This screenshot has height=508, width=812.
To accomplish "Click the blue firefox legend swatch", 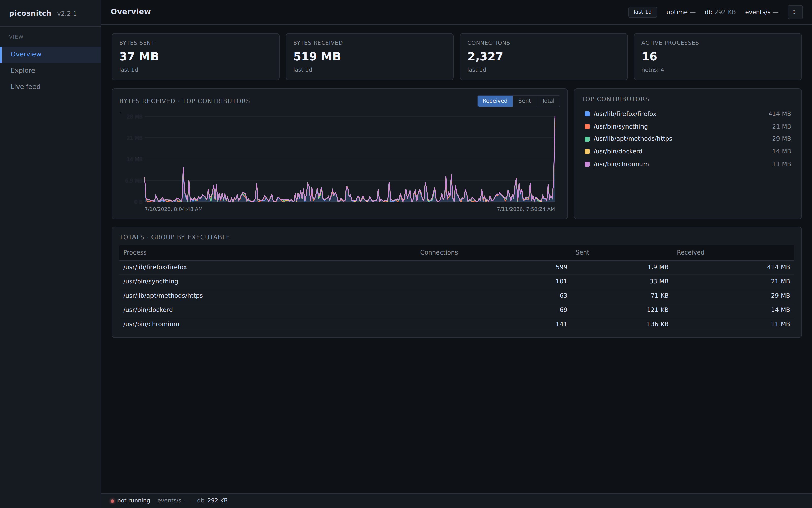I will [x=587, y=114].
